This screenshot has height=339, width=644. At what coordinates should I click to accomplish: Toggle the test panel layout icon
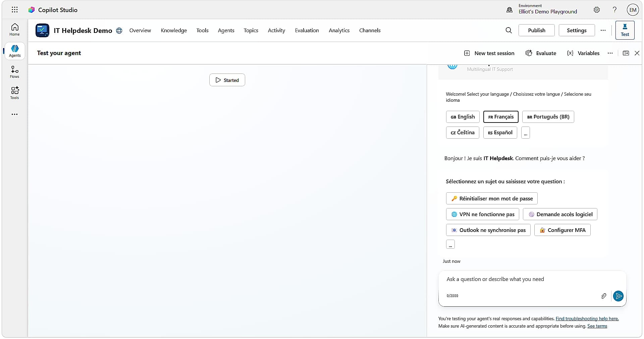point(626,53)
